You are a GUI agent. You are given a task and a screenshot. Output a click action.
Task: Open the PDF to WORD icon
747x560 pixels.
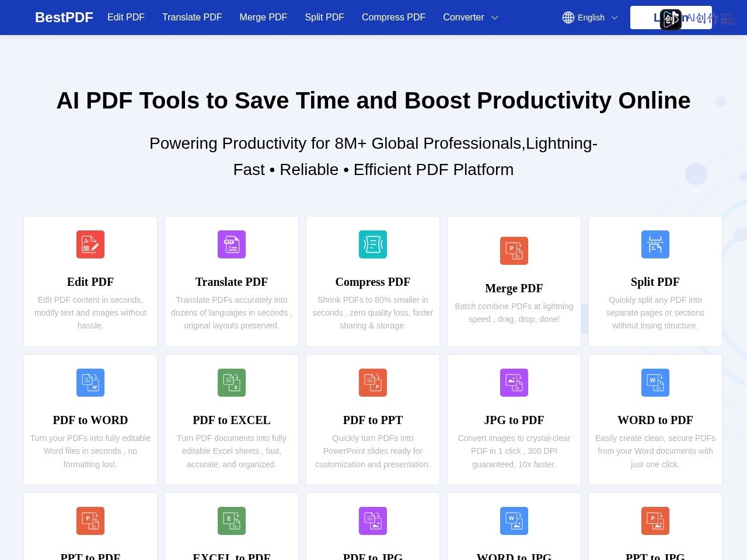[90, 383]
